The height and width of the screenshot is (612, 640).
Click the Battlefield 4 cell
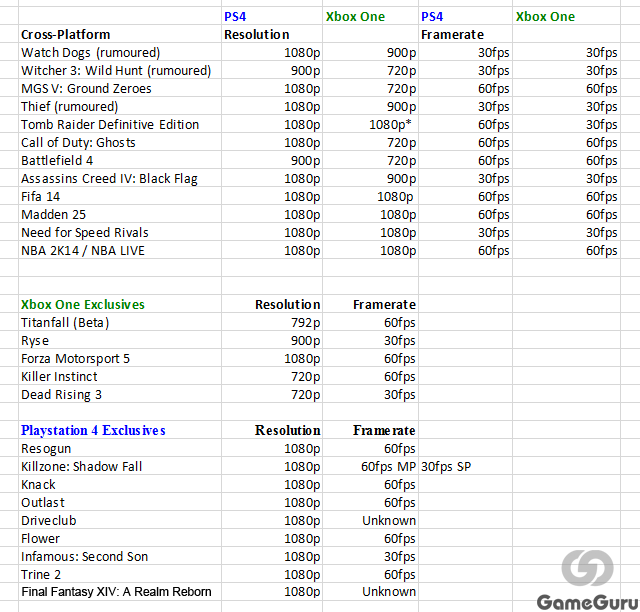[x=120, y=160]
